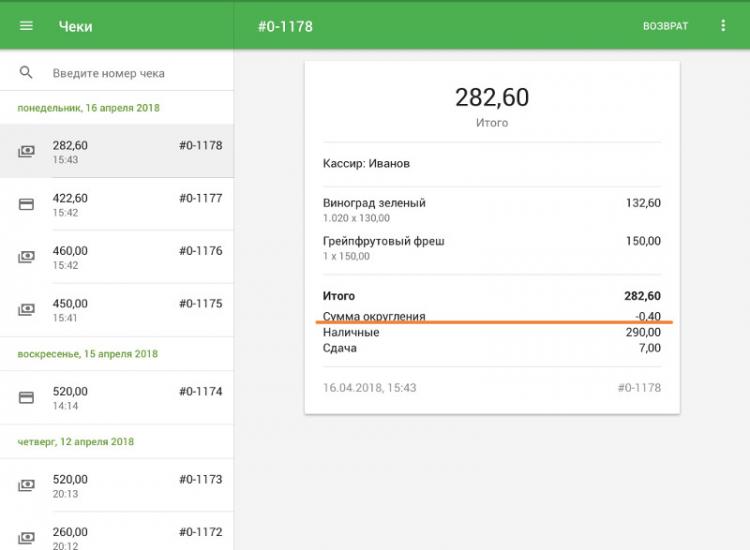The image size is (750, 550).
Task: Click cash icon of receipt #0-1178
Action: pos(27,152)
